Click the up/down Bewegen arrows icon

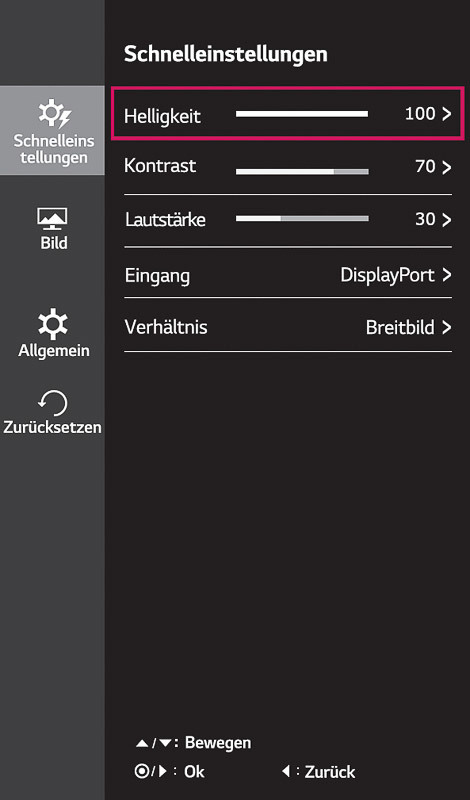click(155, 744)
